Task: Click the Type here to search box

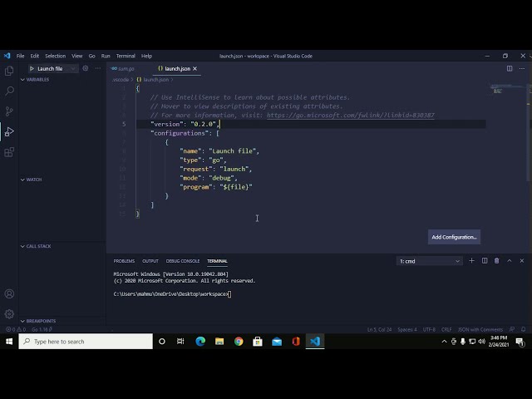Action: coord(86,342)
